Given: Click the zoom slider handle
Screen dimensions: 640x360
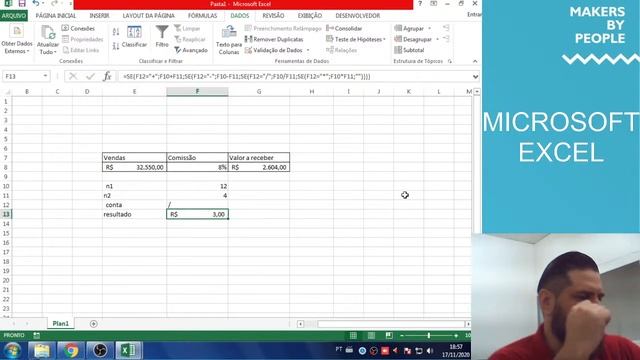Looking at the screenshot, I should tap(429, 336).
